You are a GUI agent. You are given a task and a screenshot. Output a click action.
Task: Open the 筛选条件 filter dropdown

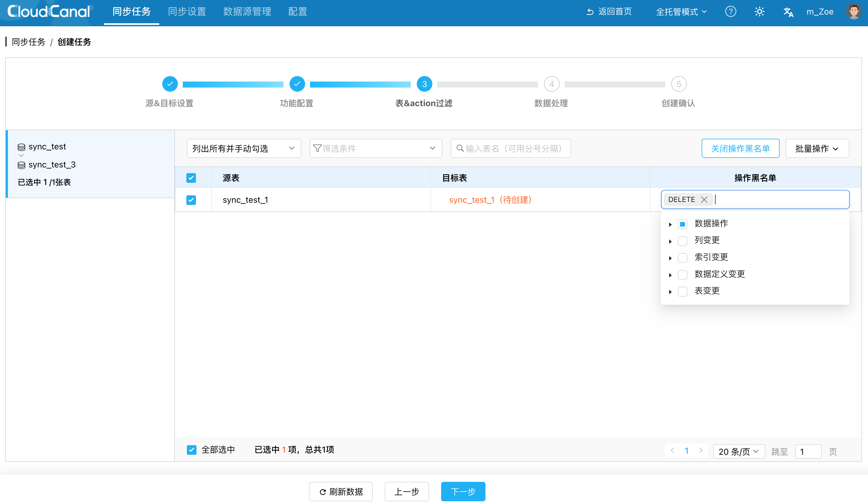pos(375,149)
